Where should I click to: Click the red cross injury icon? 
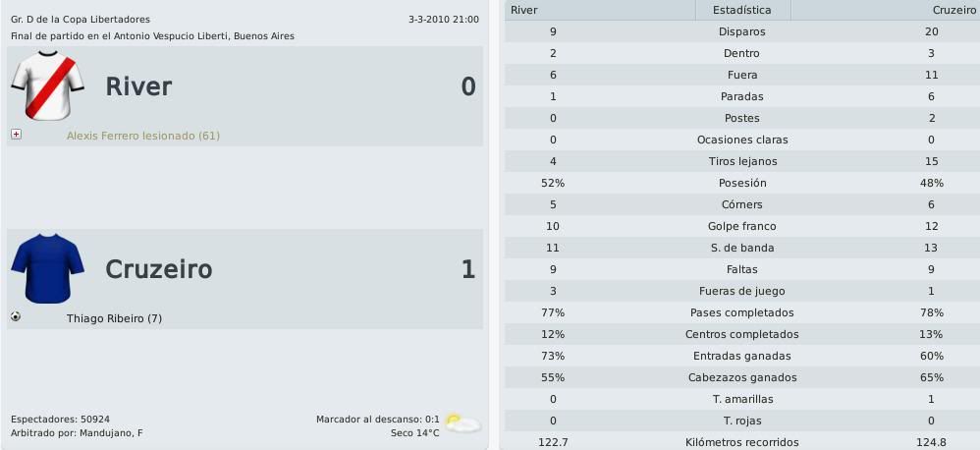tap(17, 135)
